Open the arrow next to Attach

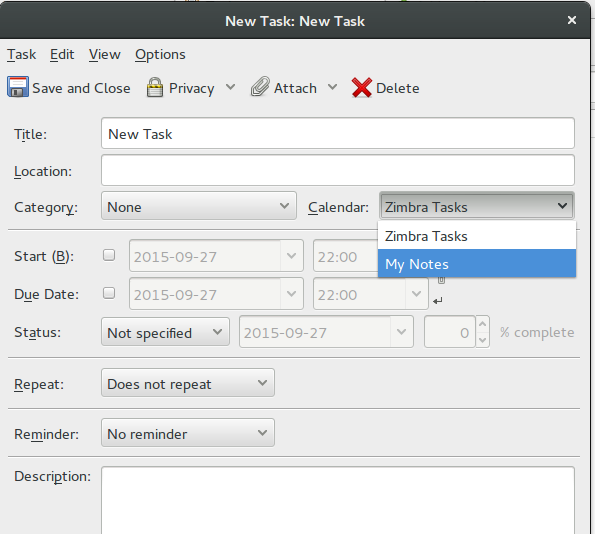coord(332,87)
